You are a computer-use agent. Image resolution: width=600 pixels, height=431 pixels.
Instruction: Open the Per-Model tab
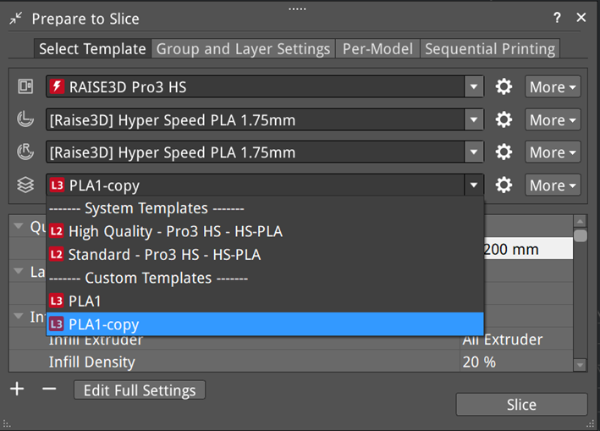378,48
